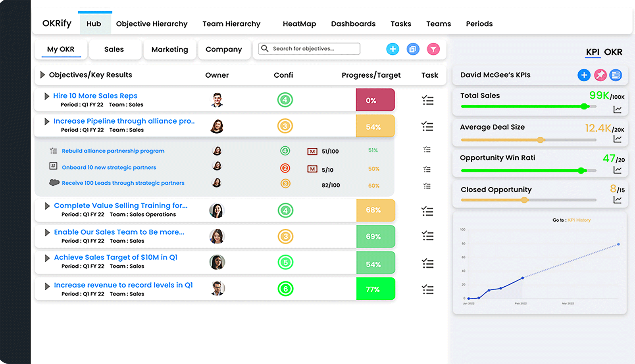Open the KPI list view icon
The image size is (635, 364).
pyautogui.click(x=616, y=75)
